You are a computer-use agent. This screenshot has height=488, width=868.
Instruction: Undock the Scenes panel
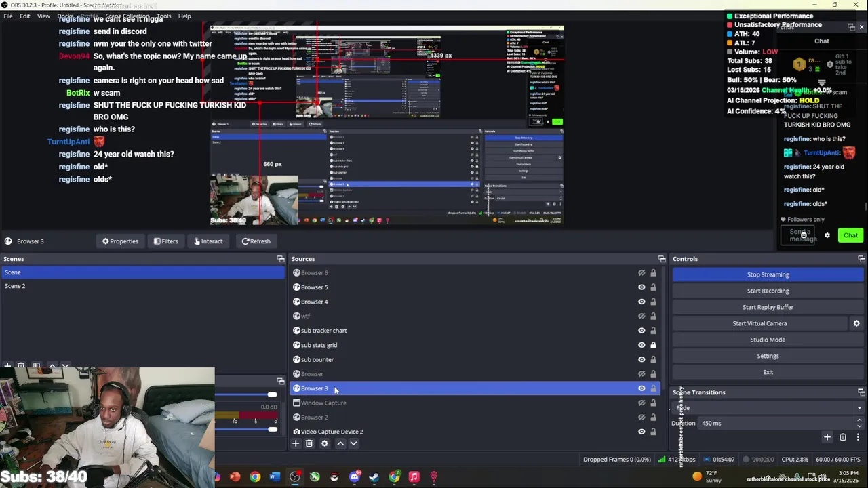click(281, 259)
